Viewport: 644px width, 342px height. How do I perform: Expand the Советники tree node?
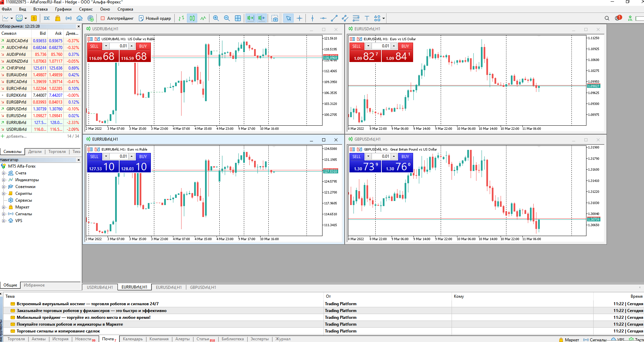[x=4, y=187]
